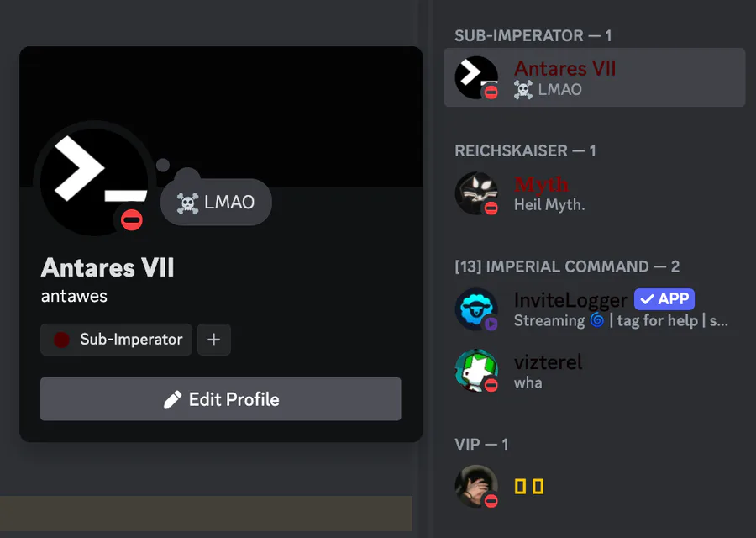Click the VIP member's avatar photo
This screenshot has width=756, height=538.
coord(476,486)
